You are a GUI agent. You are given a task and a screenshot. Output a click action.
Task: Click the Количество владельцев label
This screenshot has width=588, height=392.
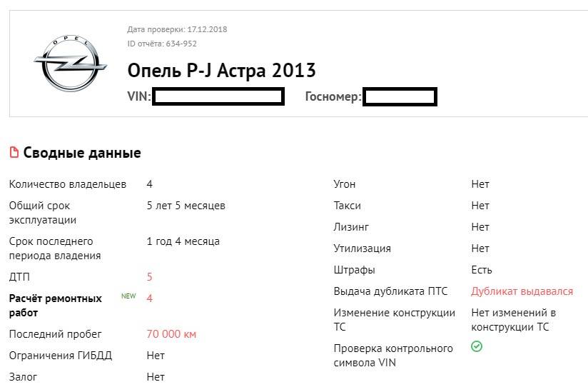coord(68,184)
